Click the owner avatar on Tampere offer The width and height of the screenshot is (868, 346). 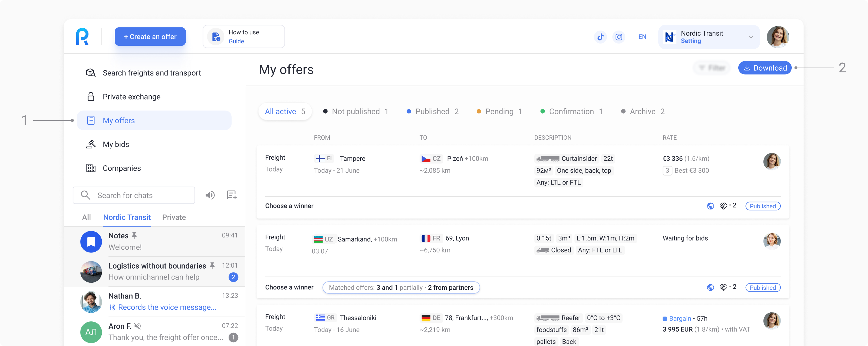click(772, 161)
